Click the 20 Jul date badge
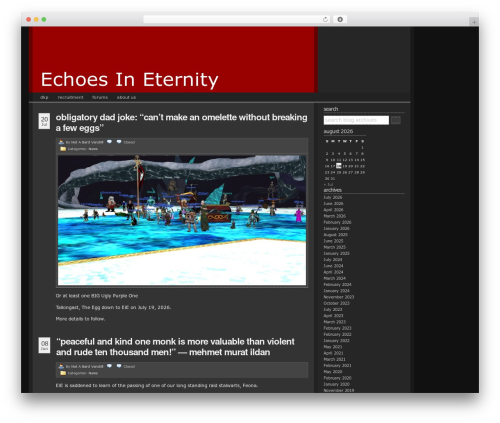The height and width of the screenshot is (423, 500). 44,121
